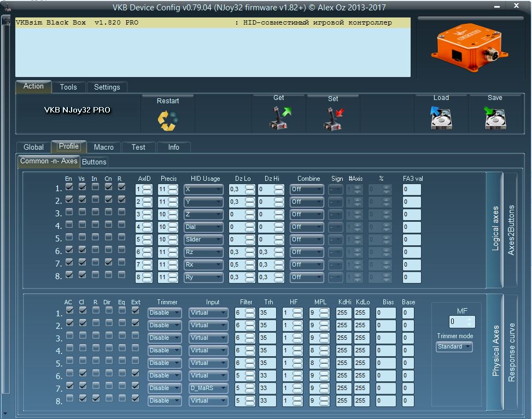Open the Axes2Buttons vertical tab
The width and height of the screenshot is (532, 419).
click(511, 230)
